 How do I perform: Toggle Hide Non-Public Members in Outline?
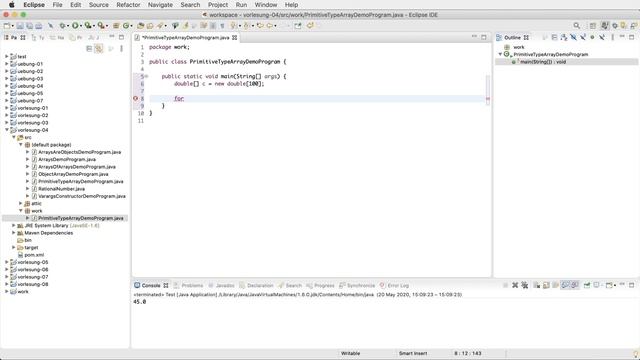click(592, 37)
